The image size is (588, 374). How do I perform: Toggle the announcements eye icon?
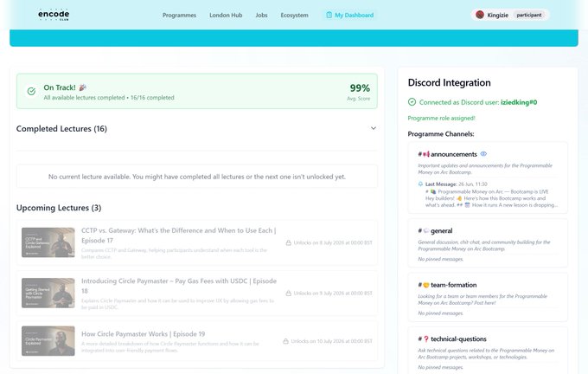pyautogui.click(x=483, y=154)
